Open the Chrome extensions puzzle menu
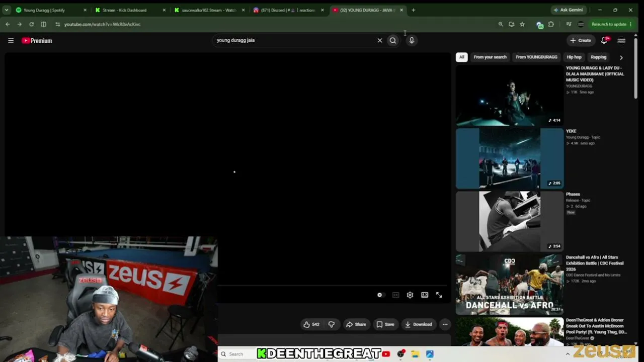The width and height of the screenshot is (644, 362). [x=551, y=24]
